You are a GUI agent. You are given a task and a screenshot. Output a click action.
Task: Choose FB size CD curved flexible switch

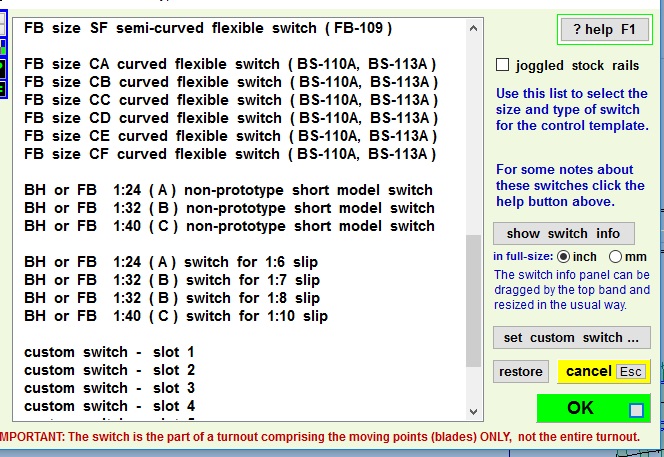point(230,118)
